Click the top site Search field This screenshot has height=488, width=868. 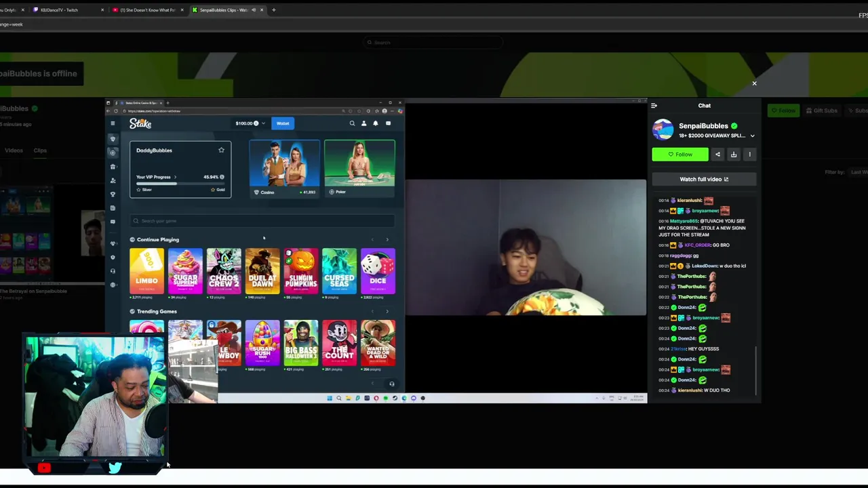coord(434,42)
